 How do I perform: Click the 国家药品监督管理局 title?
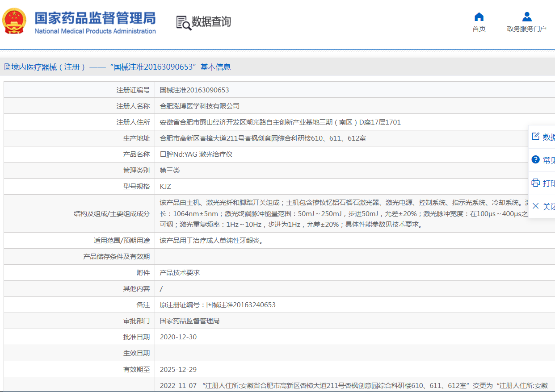click(x=95, y=18)
